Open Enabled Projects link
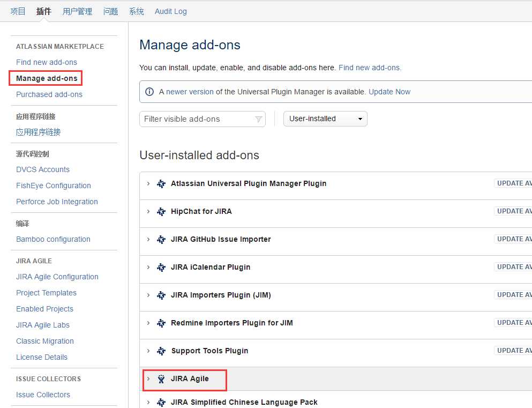This screenshot has height=408, width=532. click(45, 309)
